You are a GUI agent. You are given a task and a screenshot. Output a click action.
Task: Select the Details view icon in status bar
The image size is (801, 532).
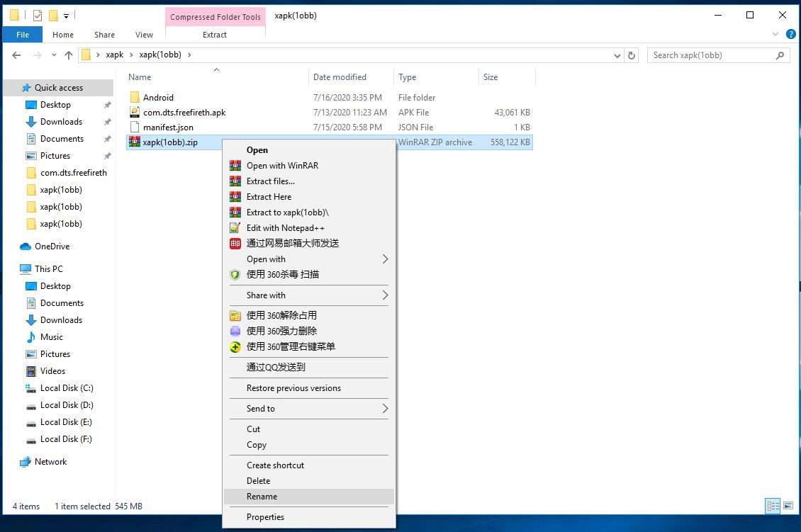click(773, 506)
